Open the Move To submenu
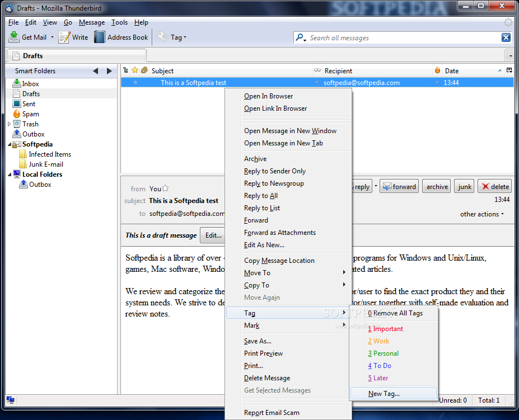Screen dimensions: 519x420 (x=288, y=272)
